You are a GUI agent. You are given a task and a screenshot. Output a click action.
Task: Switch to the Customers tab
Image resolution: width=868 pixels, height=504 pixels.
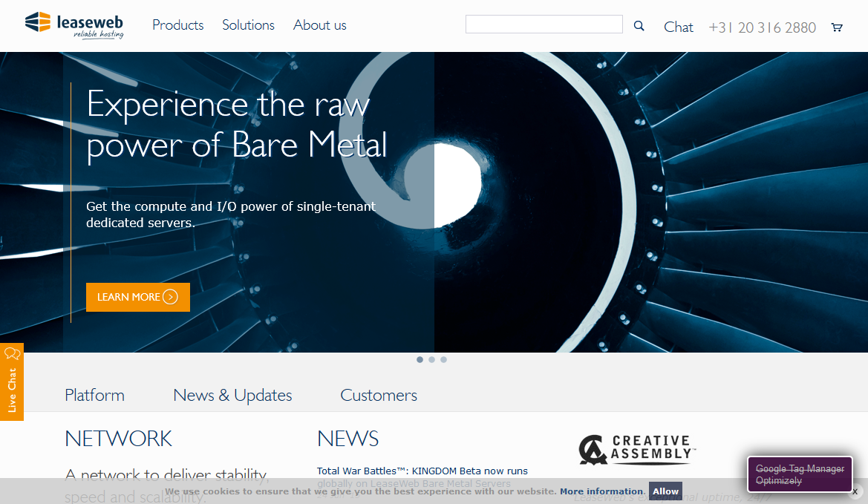click(x=379, y=395)
